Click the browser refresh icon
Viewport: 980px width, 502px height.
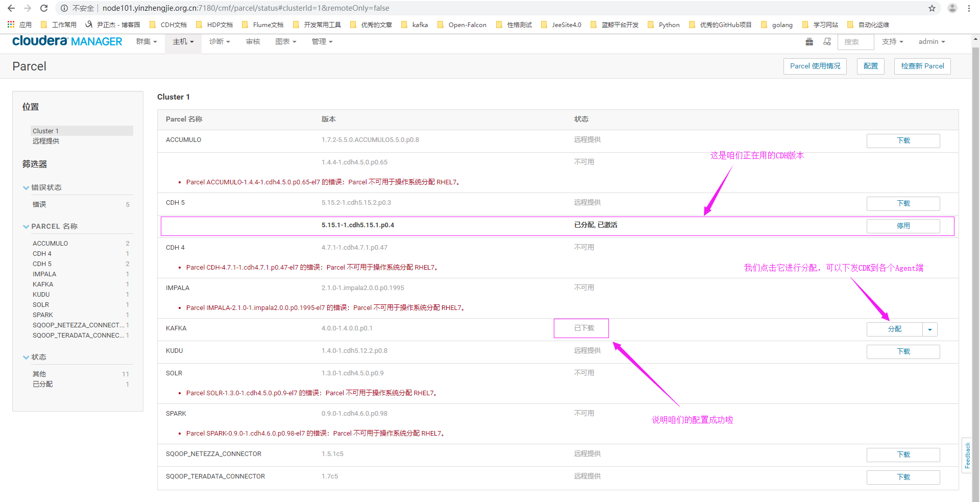click(x=44, y=8)
